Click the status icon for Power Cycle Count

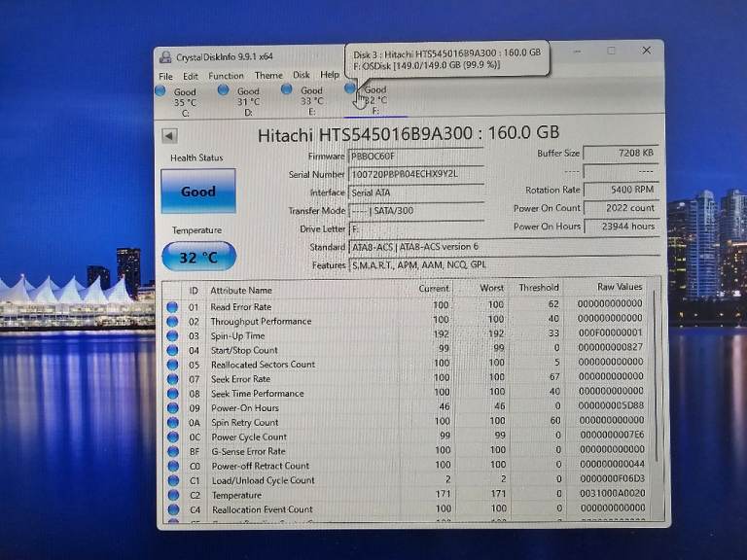tap(173, 437)
